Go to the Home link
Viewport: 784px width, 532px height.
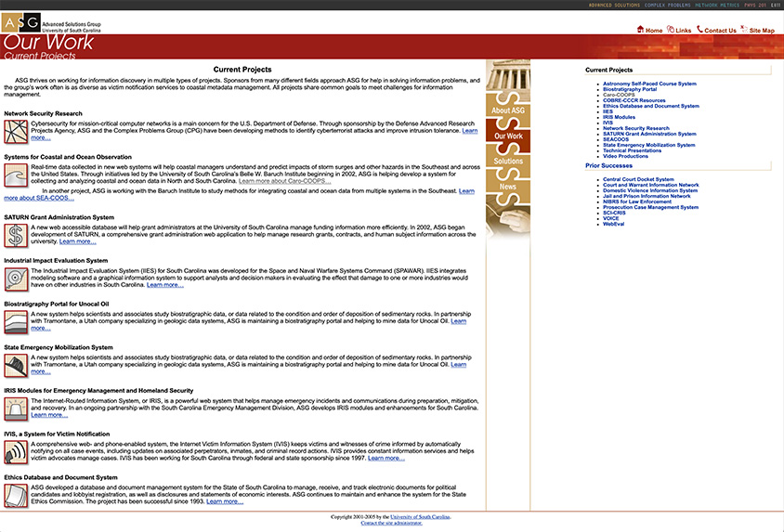[654, 31]
